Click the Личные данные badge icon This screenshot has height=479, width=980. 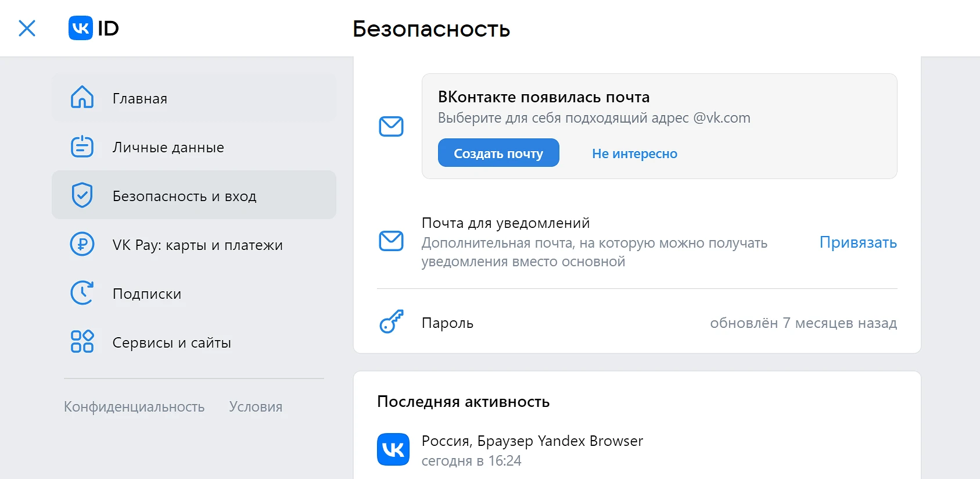[82, 146]
